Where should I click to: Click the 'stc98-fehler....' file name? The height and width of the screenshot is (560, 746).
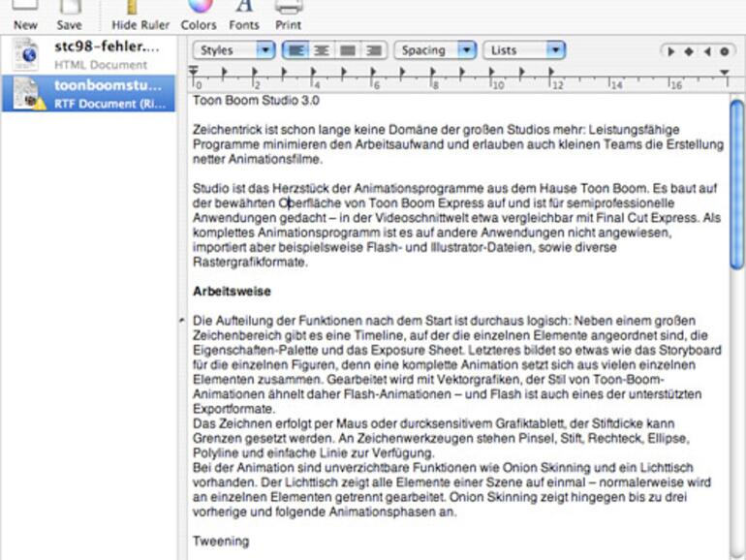point(107,47)
